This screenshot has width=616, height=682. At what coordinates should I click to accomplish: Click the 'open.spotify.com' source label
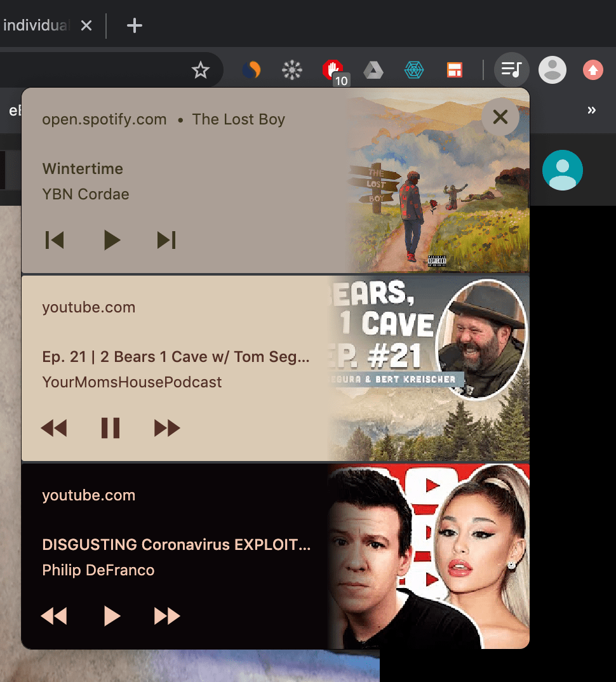(104, 119)
